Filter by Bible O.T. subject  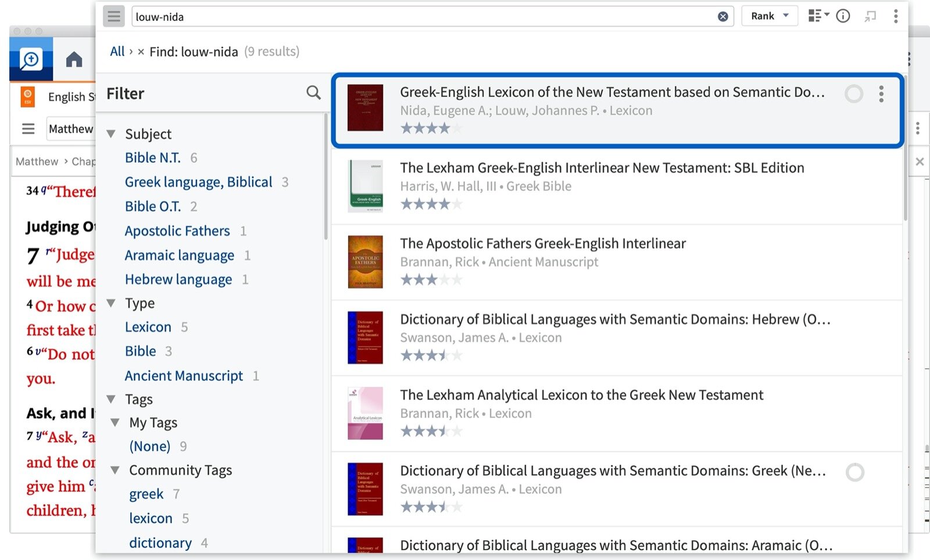click(x=153, y=207)
